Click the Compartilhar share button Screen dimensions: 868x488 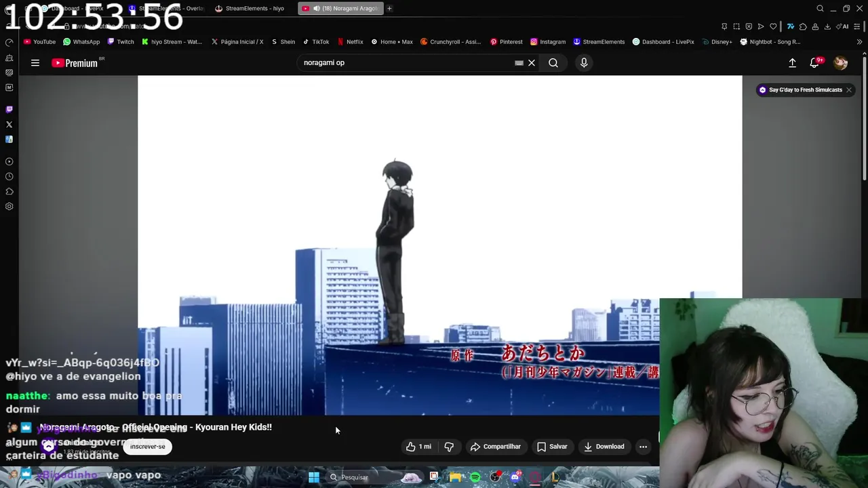[496, 447]
